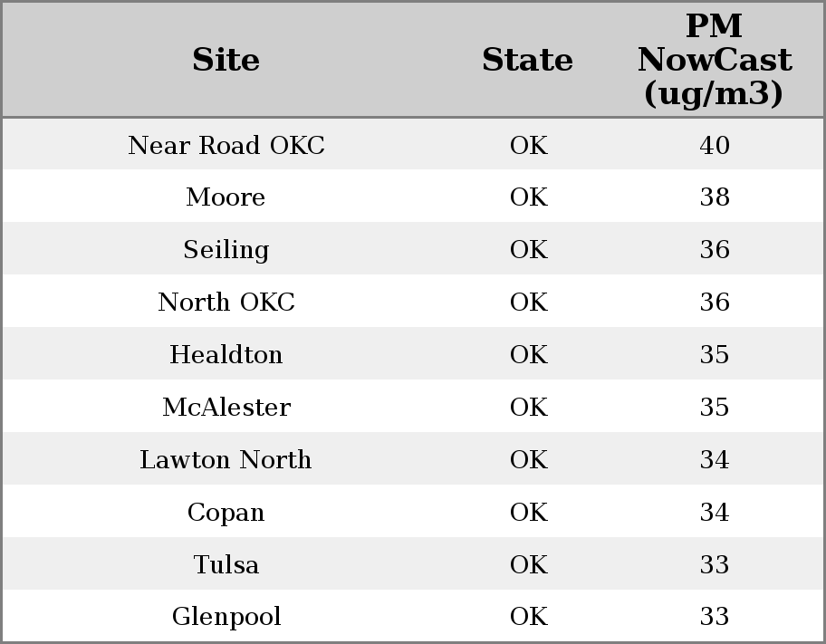Select the Tulsa site cell

[226, 564]
